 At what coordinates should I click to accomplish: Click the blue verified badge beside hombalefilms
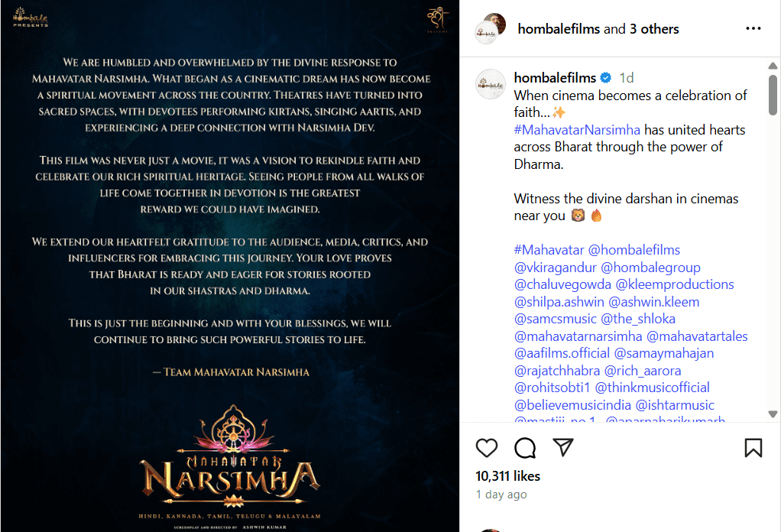point(606,78)
